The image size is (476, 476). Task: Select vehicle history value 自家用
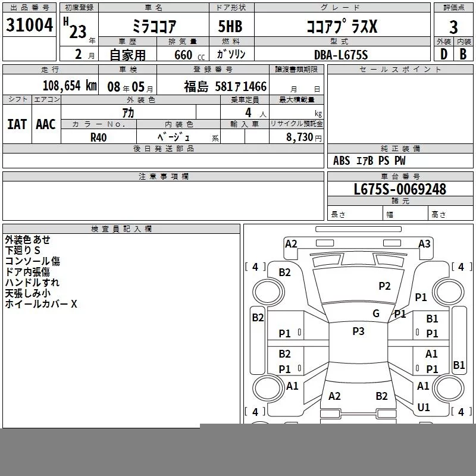pos(127,55)
